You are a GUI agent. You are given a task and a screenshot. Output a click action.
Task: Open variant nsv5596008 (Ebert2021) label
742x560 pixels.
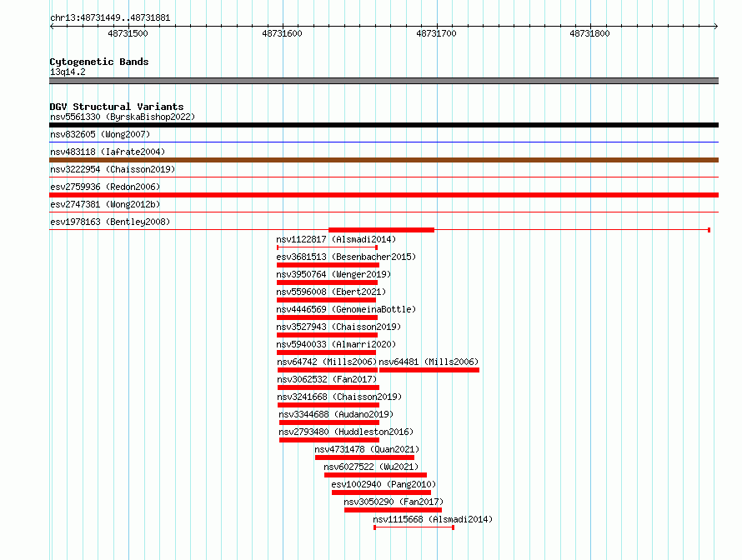331,292
